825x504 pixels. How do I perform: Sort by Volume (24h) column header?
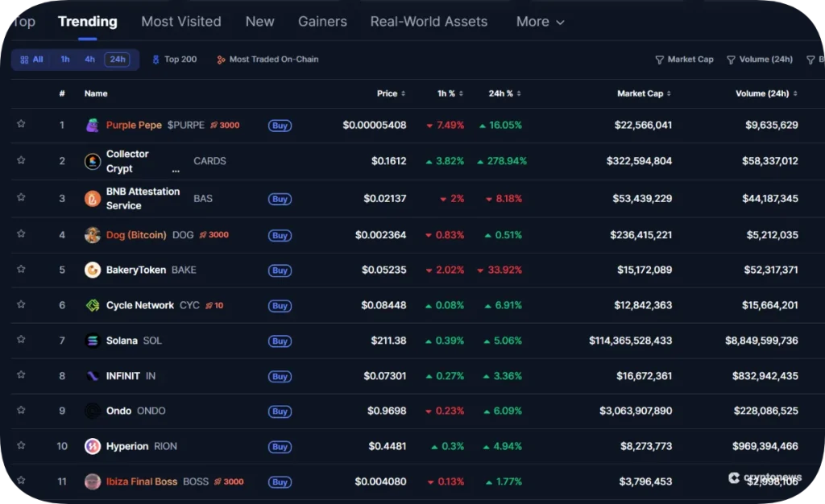click(767, 93)
